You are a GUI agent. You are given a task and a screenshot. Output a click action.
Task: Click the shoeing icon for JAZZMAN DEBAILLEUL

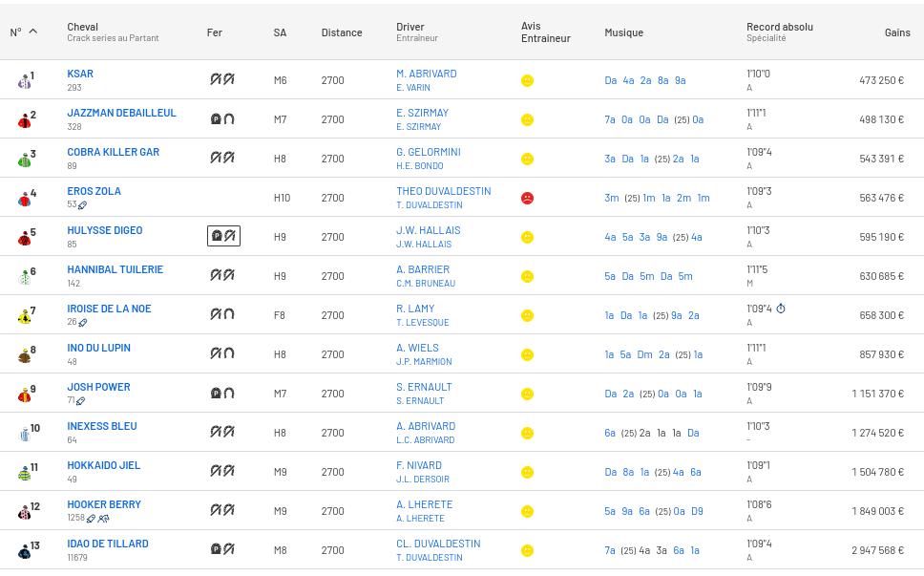(222, 119)
